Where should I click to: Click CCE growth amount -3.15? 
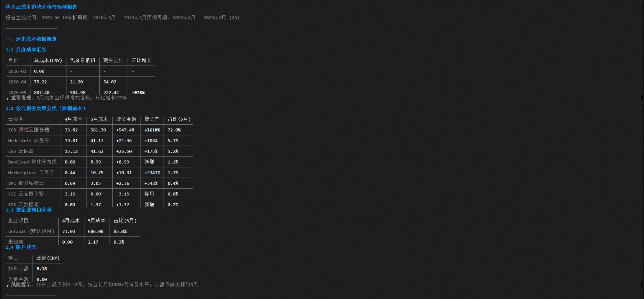[x=123, y=194]
